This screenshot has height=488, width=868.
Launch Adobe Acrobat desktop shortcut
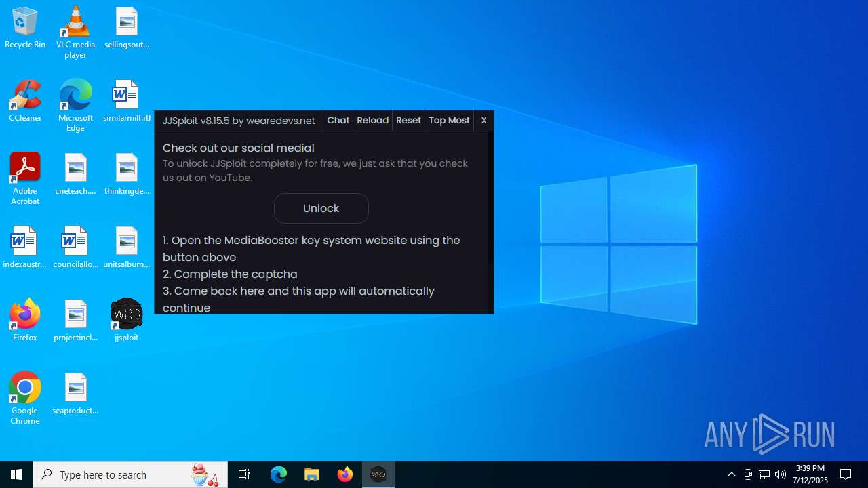click(x=25, y=178)
